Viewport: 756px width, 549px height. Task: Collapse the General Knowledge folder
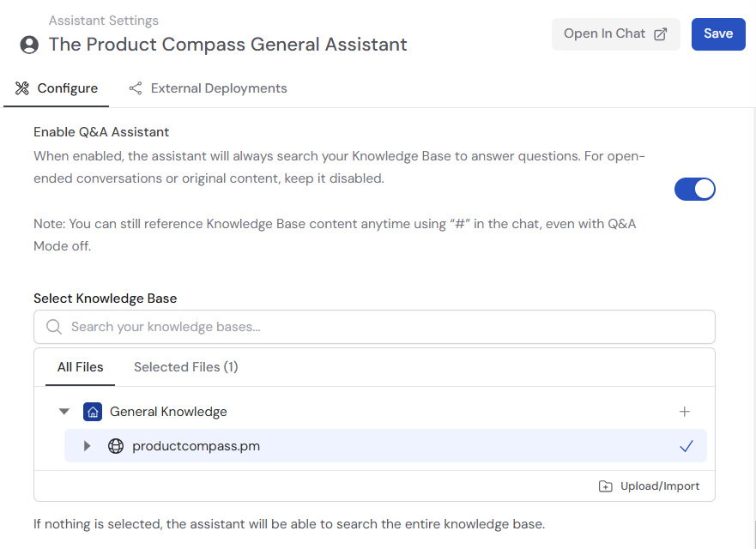64,412
